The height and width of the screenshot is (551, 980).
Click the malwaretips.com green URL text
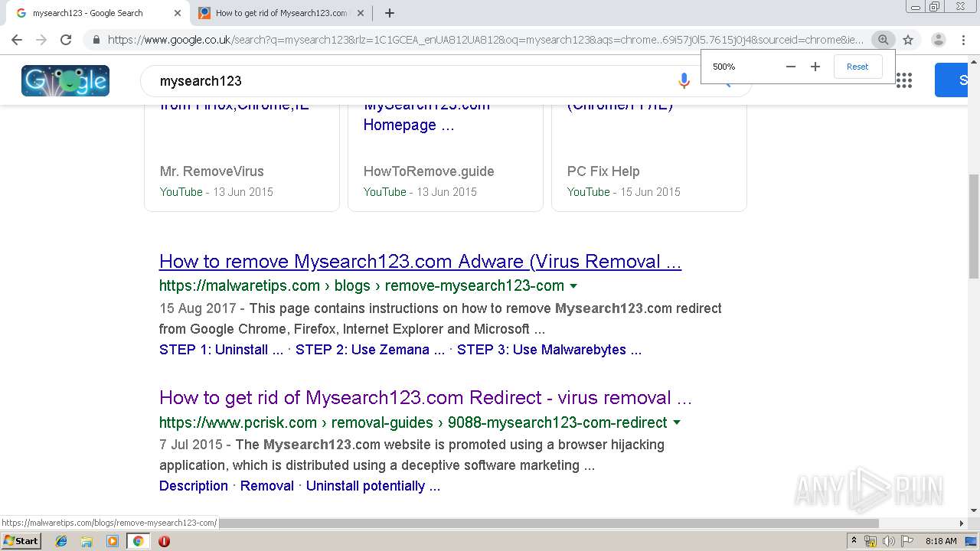361,285
